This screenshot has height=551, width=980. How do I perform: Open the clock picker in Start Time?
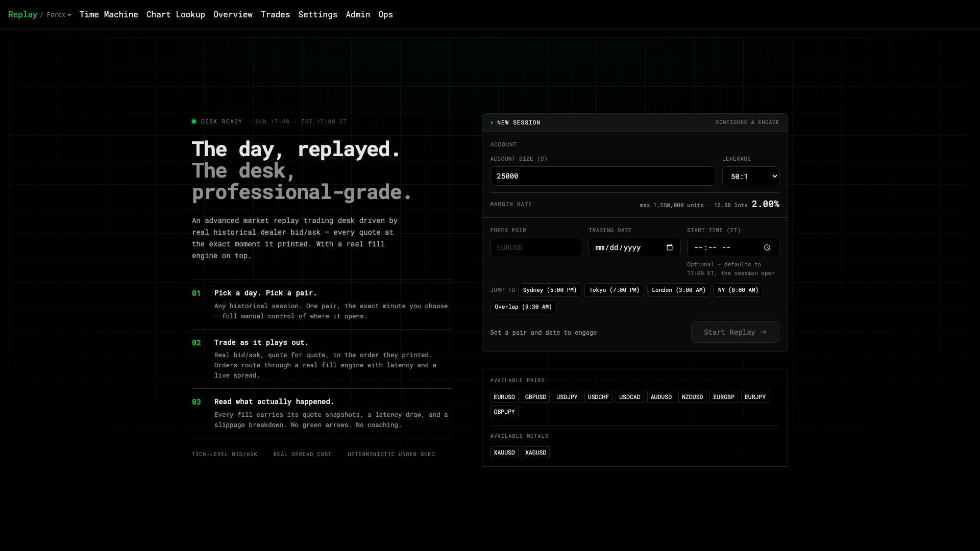point(767,247)
